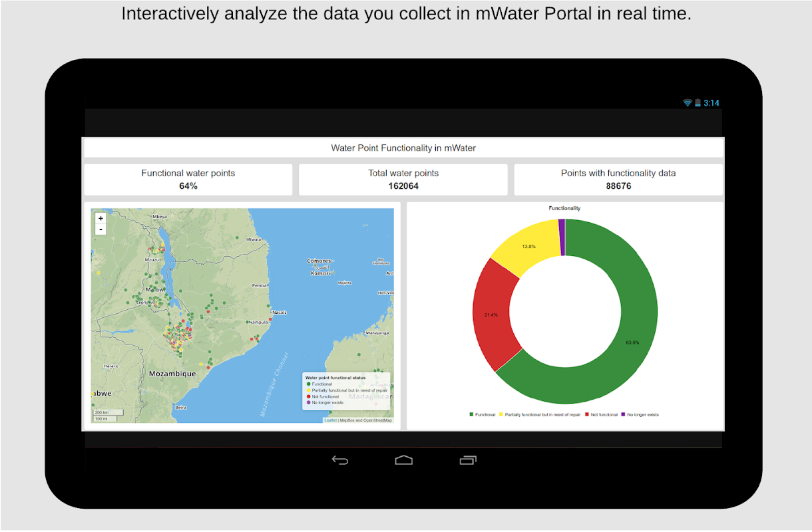The width and height of the screenshot is (812, 532).
Task: Click the purple No longer exists slice
Action: pyautogui.click(x=562, y=236)
